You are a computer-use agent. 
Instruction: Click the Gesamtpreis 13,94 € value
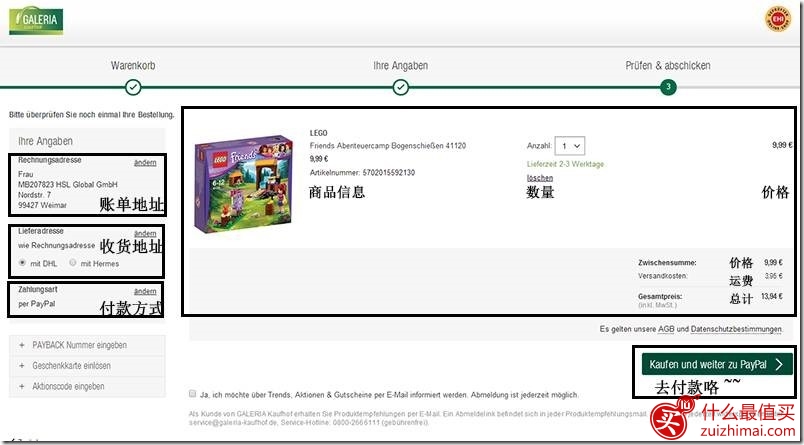point(772,296)
